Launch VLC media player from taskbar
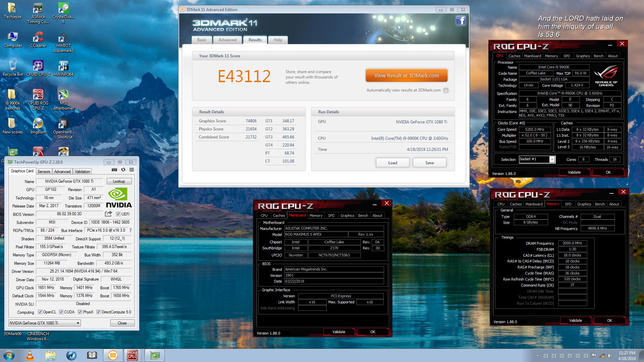The width and height of the screenshot is (644, 362). (x=30, y=355)
